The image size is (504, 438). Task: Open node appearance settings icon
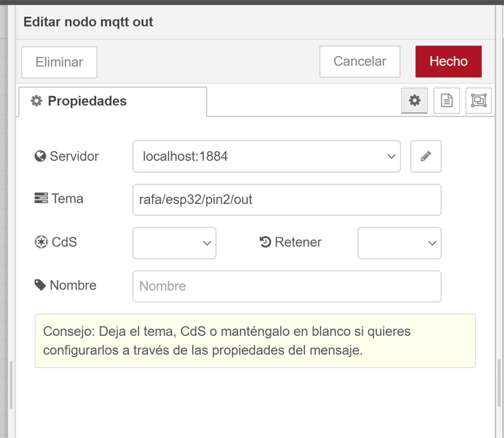tap(479, 101)
